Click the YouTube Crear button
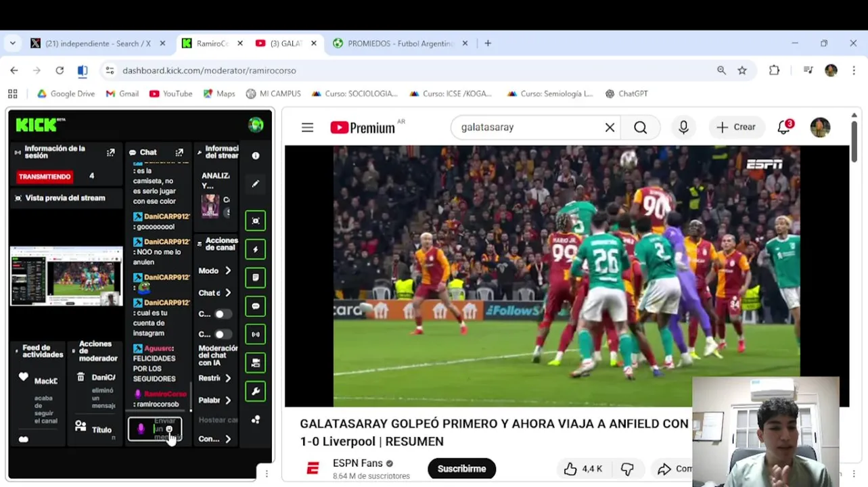This screenshot has width=868, height=487. 736,127
